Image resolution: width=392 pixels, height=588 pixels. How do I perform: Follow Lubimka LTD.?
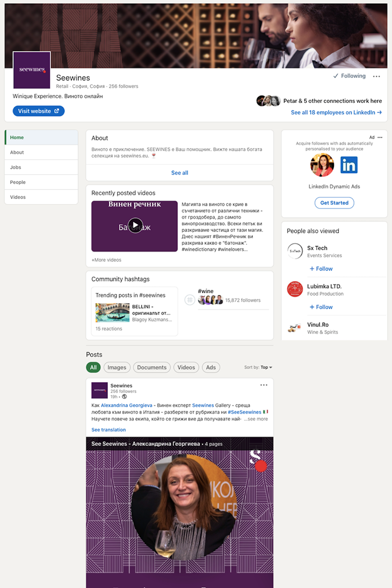coord(321,307)
